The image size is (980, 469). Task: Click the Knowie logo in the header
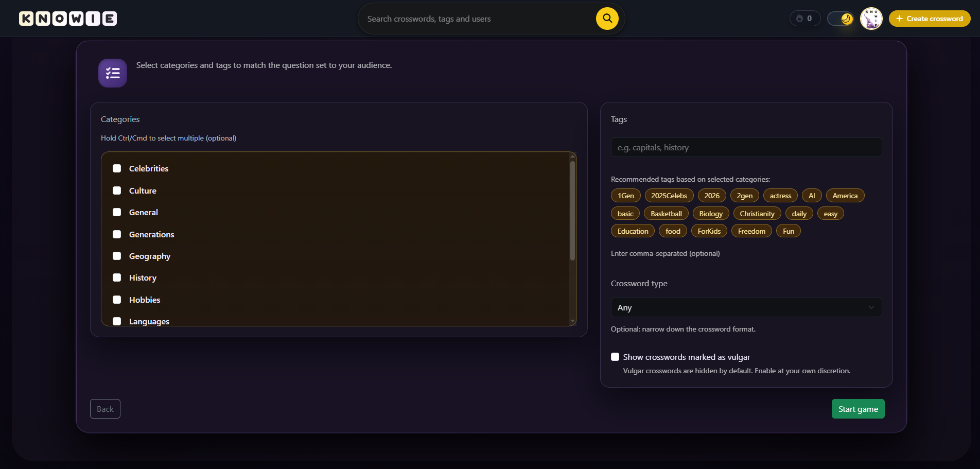[x=67, y=18]
